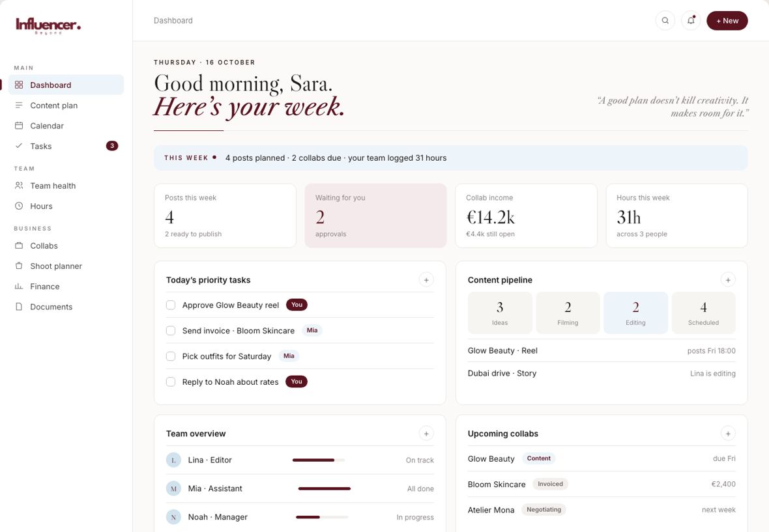This screenshot has width=769, height=532.
Task: Click the Finance chart icon
Action: 19,286
